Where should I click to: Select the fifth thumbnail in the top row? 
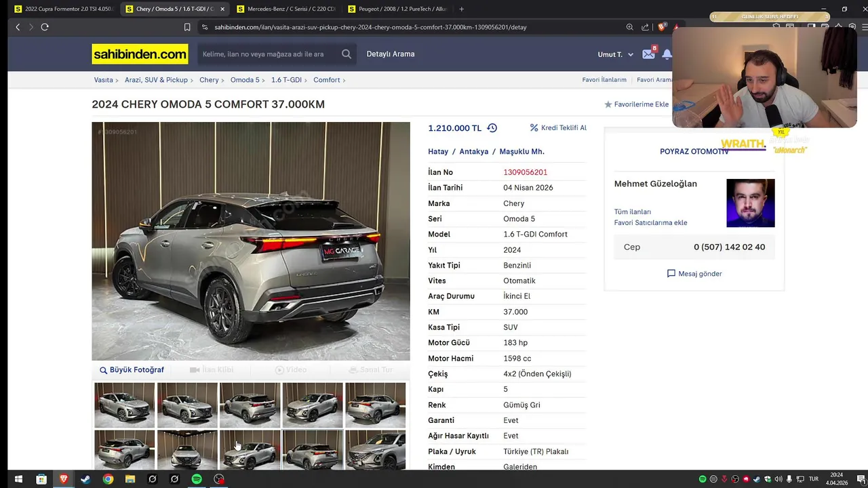375,405
